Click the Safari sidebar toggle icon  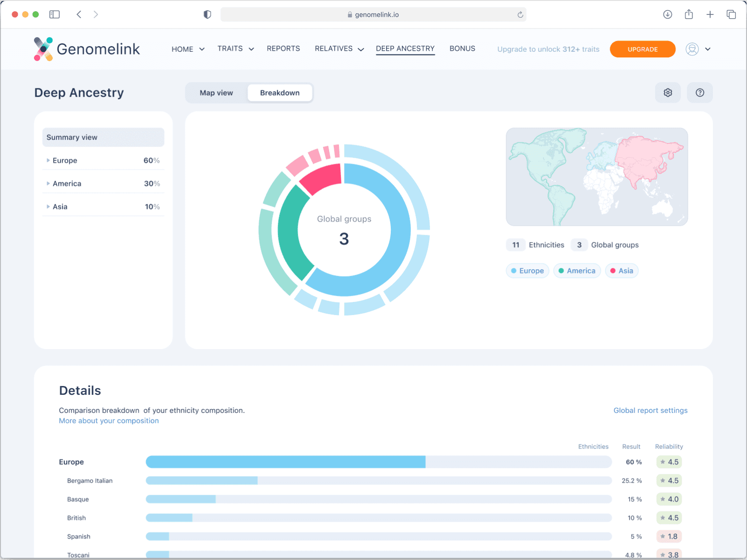pos(55,14)
